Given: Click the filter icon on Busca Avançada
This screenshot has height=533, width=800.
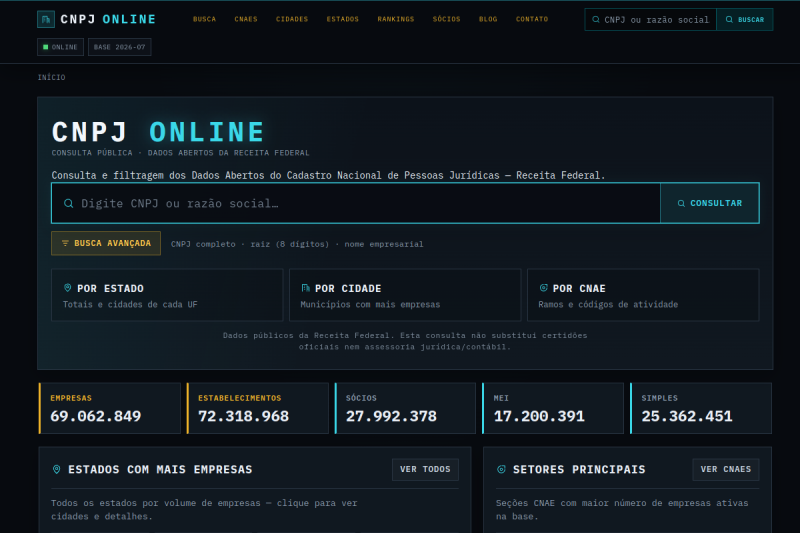Looking at the screenshot, I should click(x=65, y=243).
